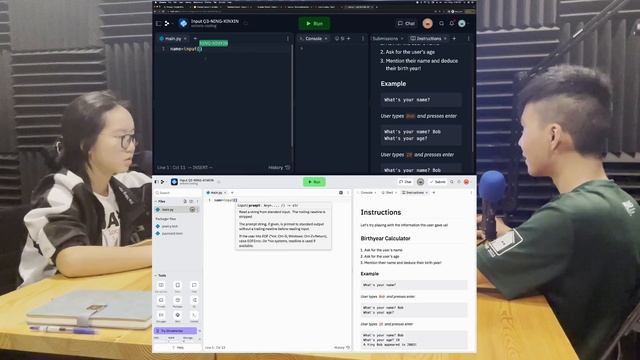The width and height of the screenshot is (640, 360).
Task: Open the Packages tool
Action: point(178,301)
